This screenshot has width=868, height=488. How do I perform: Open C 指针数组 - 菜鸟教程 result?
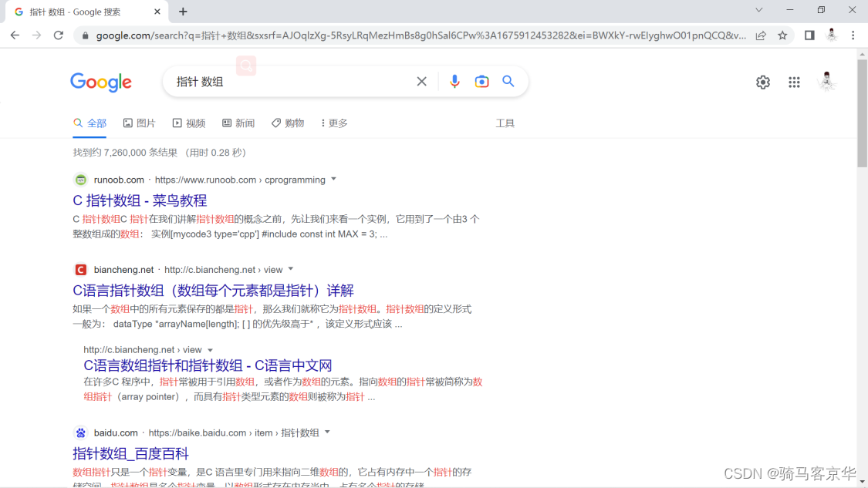(140, 200)
